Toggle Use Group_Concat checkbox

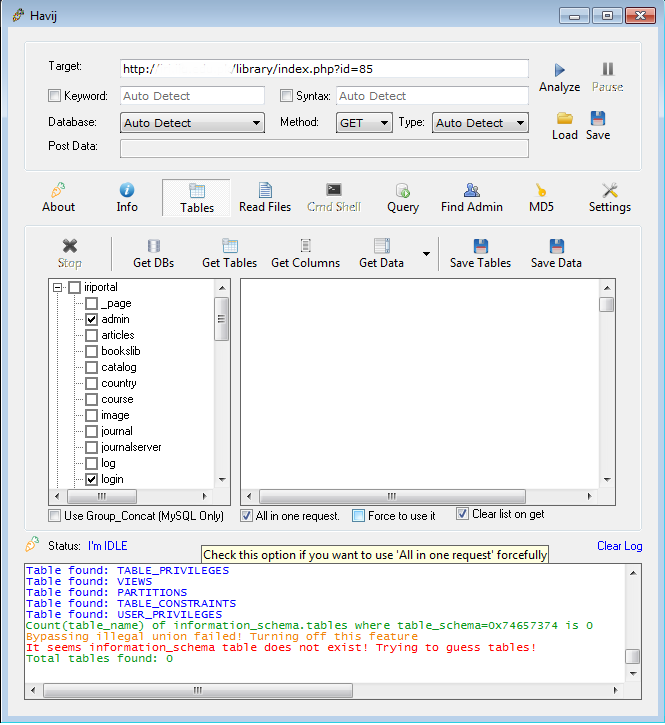pos(55,516)
